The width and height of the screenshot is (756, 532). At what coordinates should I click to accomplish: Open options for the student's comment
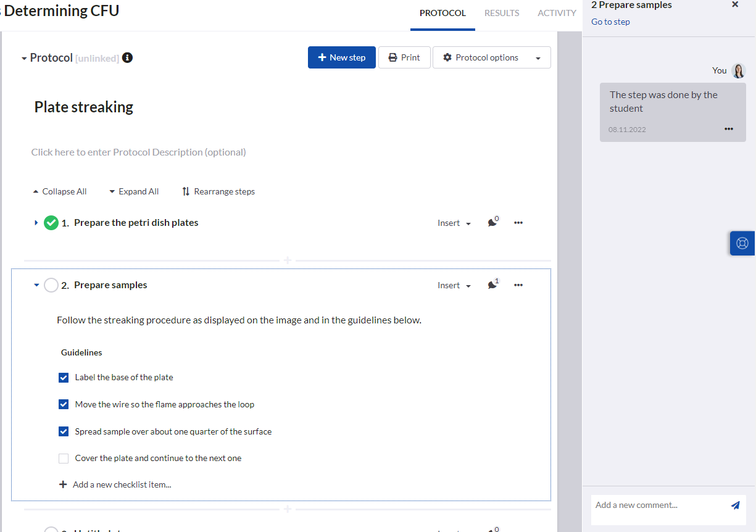(x=728, y=129)
